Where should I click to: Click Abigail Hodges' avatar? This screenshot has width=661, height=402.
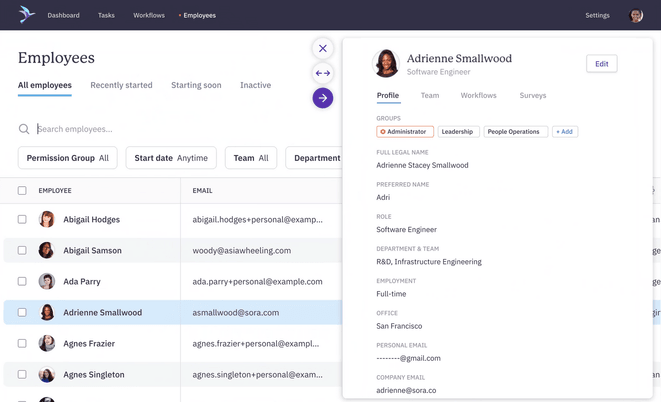click(47, 220)
